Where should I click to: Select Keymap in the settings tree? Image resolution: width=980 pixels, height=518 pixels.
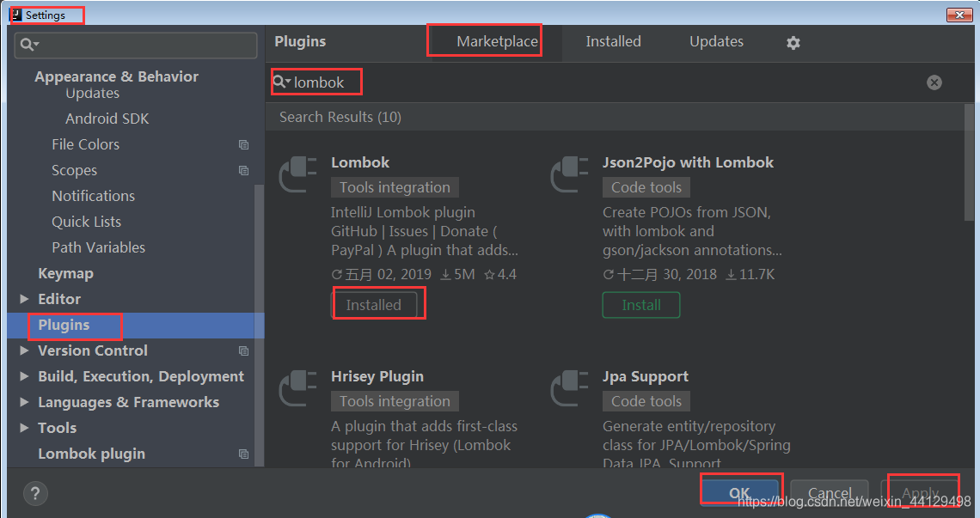pyautogui.click(x=65, y=274)
